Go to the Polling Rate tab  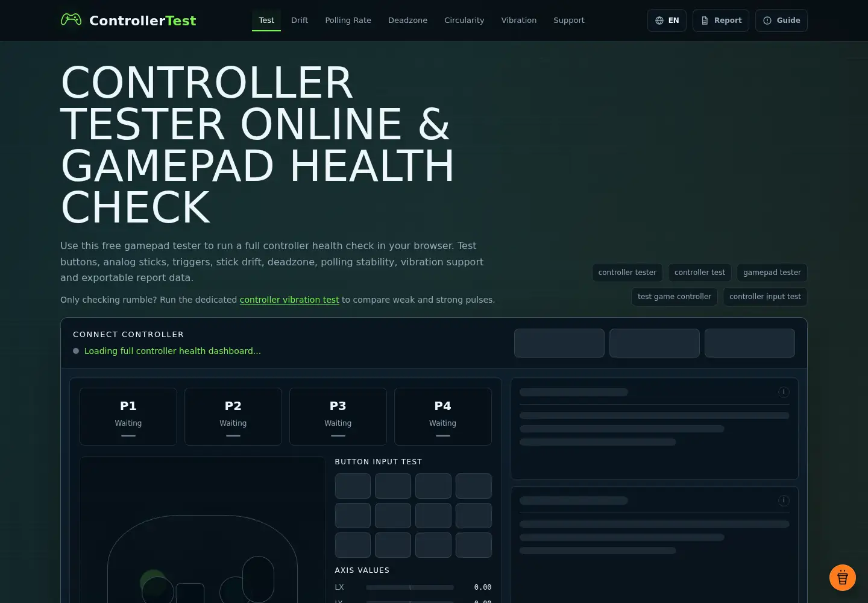tap(348, 20)
